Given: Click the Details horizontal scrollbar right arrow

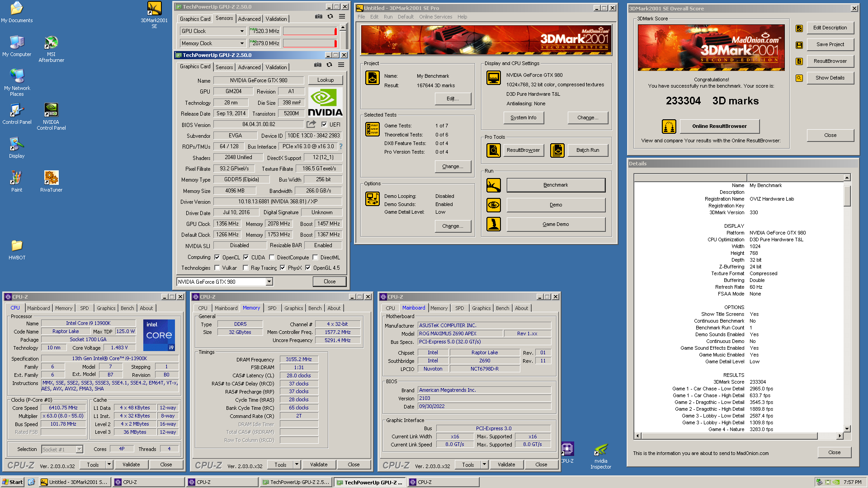Looking at the screenshot, I should point(840,436).
